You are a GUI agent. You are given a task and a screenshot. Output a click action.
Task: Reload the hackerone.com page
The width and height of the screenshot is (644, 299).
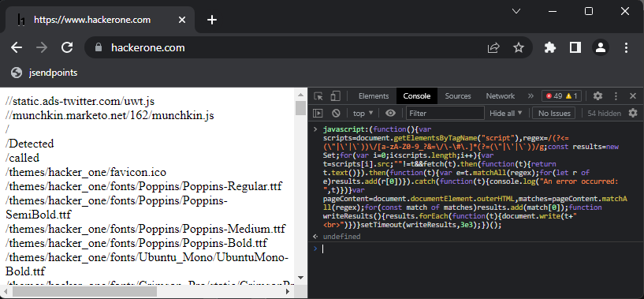[67, 47]
